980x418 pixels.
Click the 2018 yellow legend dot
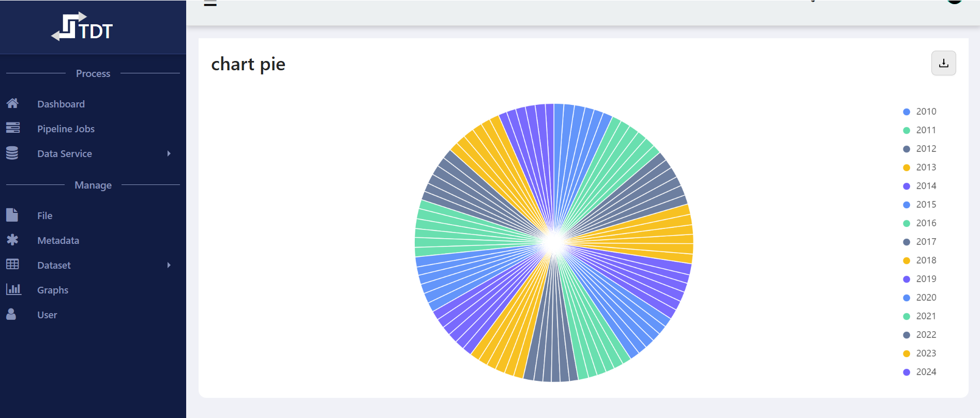907,260
